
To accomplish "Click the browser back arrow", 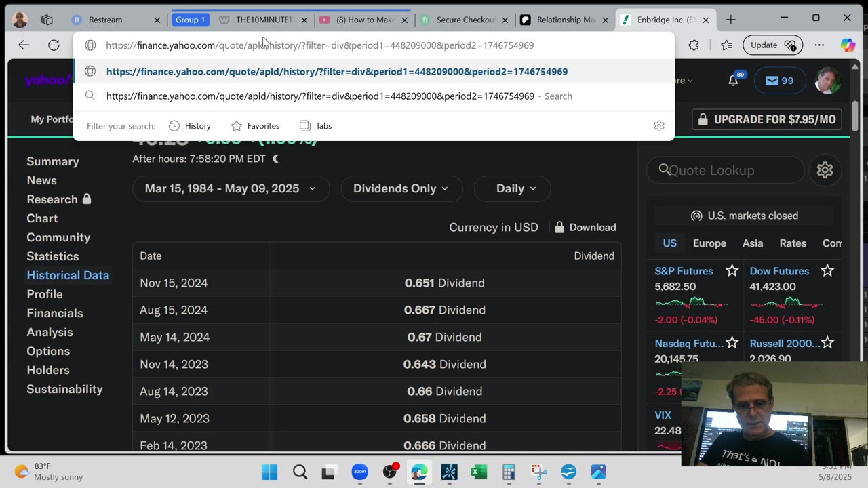I will 24,45.
